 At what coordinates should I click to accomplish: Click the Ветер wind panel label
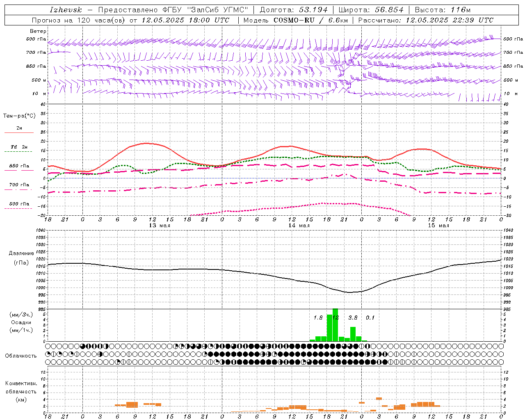click(38, 31)
